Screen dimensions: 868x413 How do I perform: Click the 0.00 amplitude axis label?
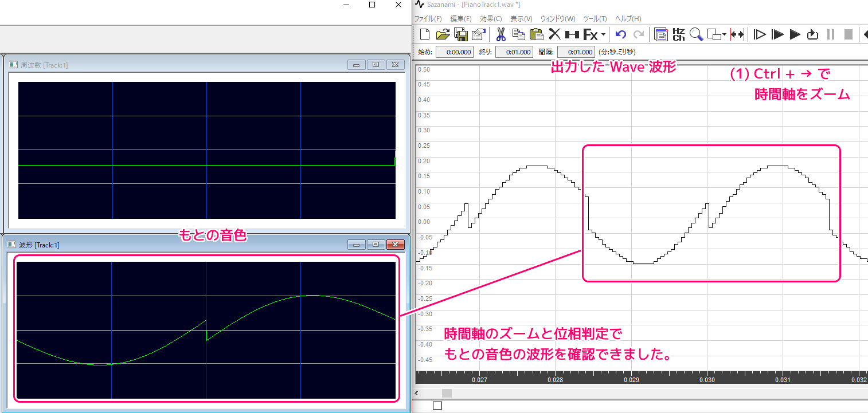(423, 222)
